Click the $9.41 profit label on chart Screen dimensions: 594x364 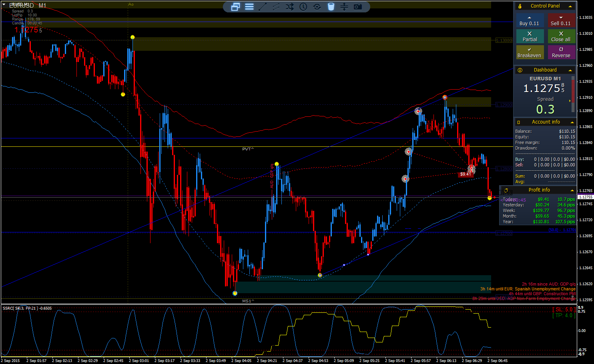click(466, 174)
